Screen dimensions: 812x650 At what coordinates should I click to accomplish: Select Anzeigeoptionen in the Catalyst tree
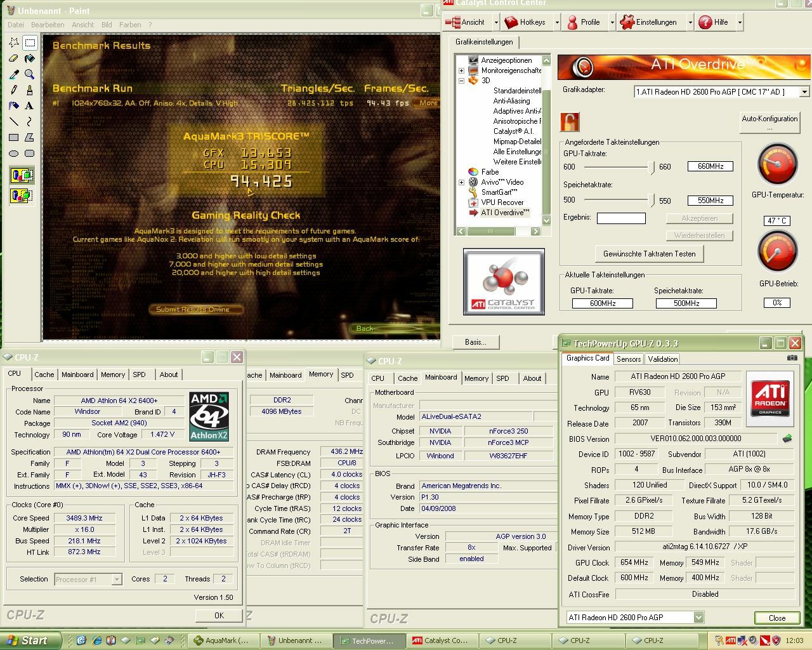506,60
